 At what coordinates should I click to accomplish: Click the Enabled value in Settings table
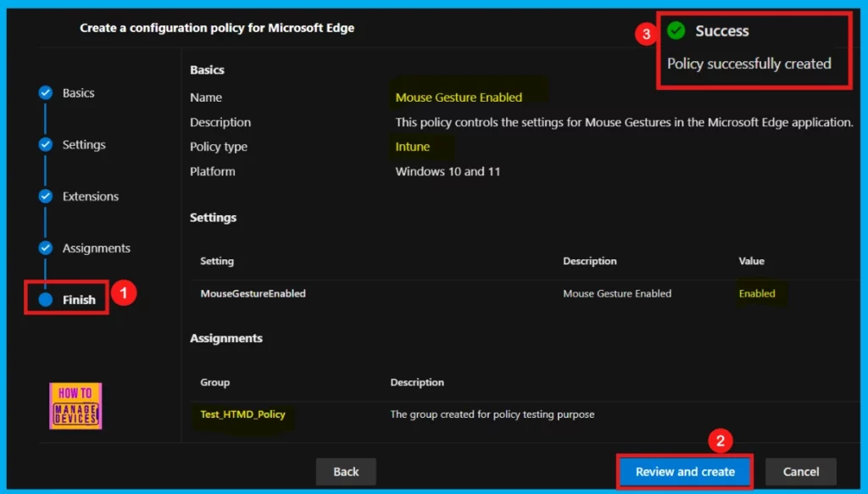click(x=757, y=294)
